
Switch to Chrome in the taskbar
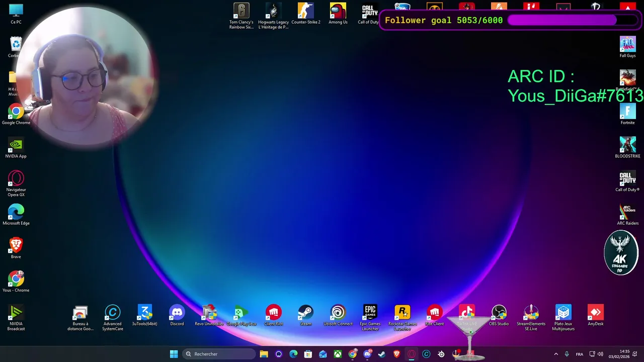[352, 354]
